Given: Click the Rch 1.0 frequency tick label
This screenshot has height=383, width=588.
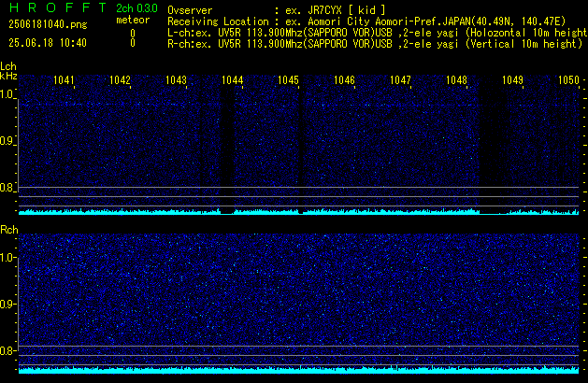Looking at the screenshot, I should pos(7,258).
